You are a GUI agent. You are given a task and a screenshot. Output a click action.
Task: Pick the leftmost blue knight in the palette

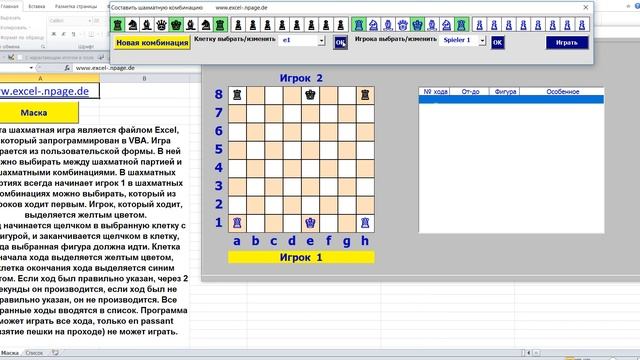[373, 25]
